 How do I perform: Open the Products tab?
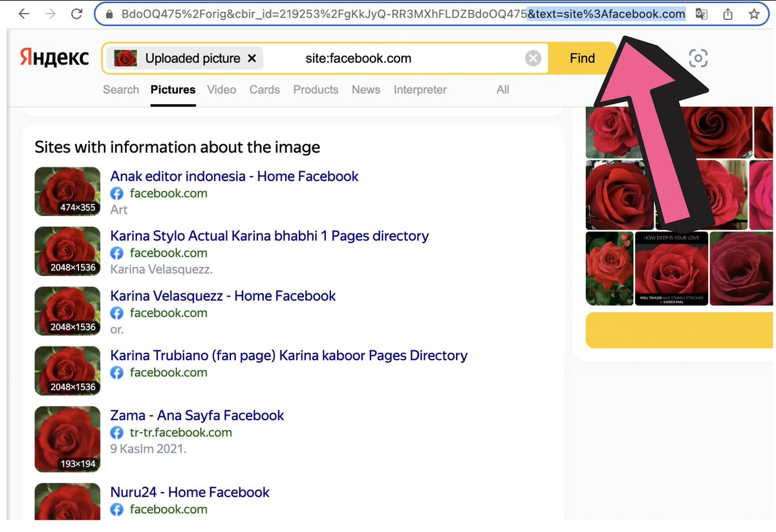coord(316,90)
